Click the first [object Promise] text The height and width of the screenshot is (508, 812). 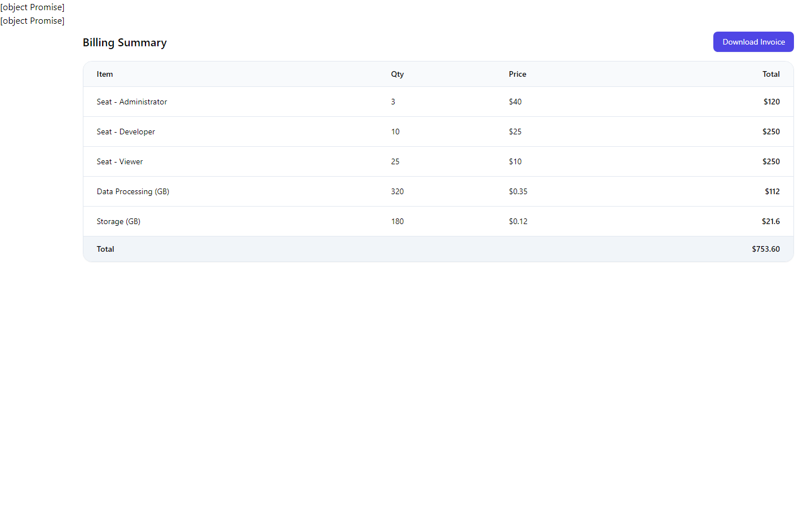pos(32,7)
